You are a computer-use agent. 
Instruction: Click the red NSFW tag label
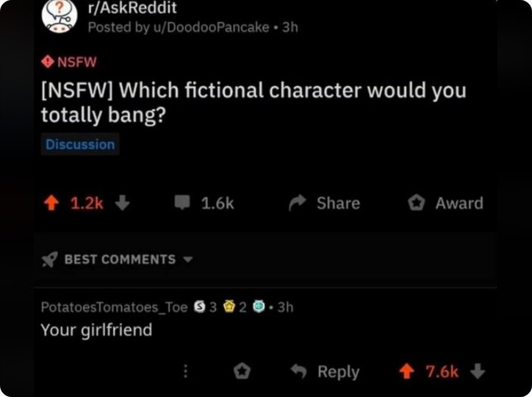[69, 62]
